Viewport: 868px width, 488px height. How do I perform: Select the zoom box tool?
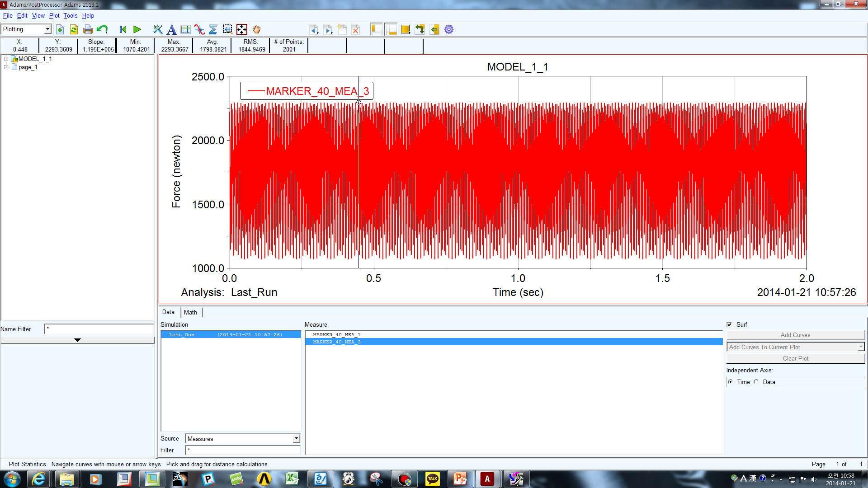point(227,30)
